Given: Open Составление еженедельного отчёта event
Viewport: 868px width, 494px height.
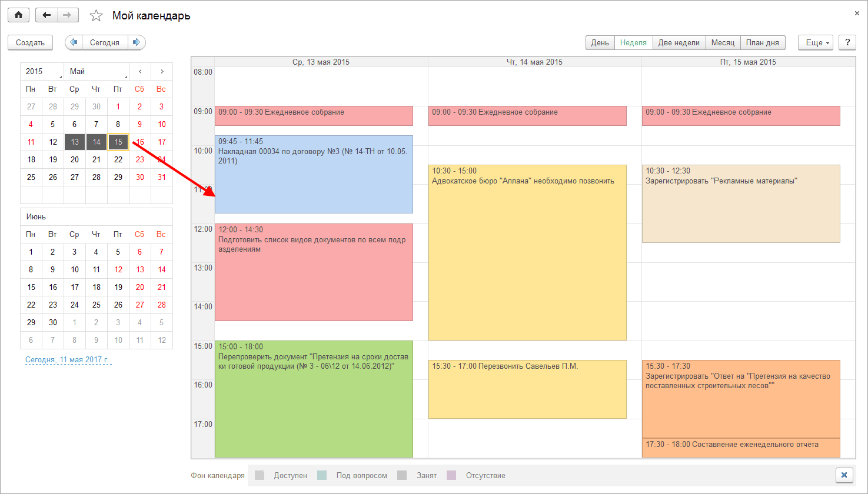Looking at the screenshot, I should [x=741, y=448].
